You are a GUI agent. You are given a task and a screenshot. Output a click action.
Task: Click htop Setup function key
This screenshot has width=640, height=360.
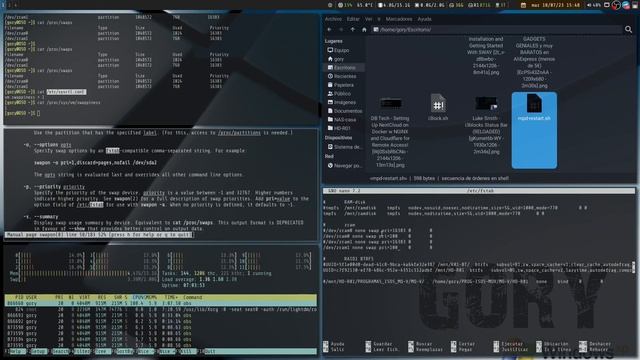click(37, 351)
